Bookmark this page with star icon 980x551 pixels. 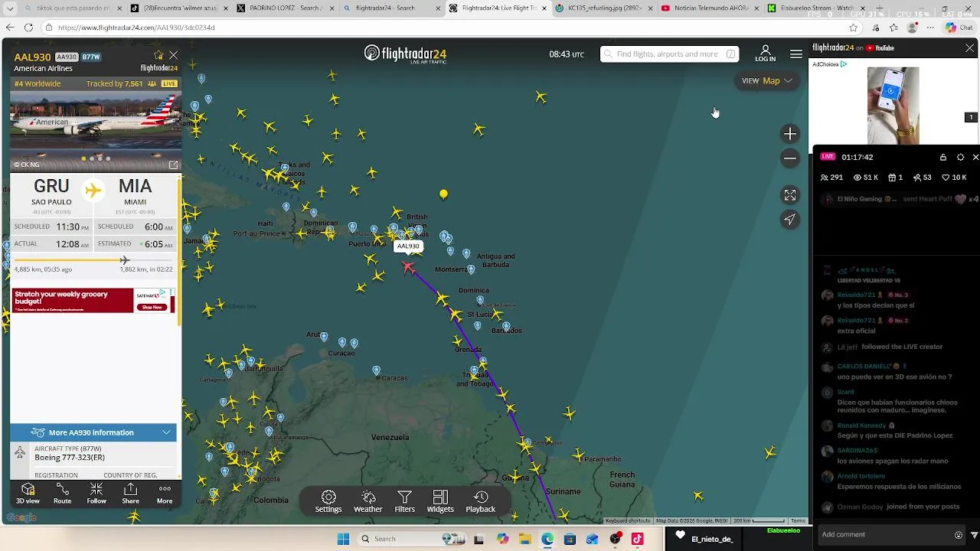853,28
